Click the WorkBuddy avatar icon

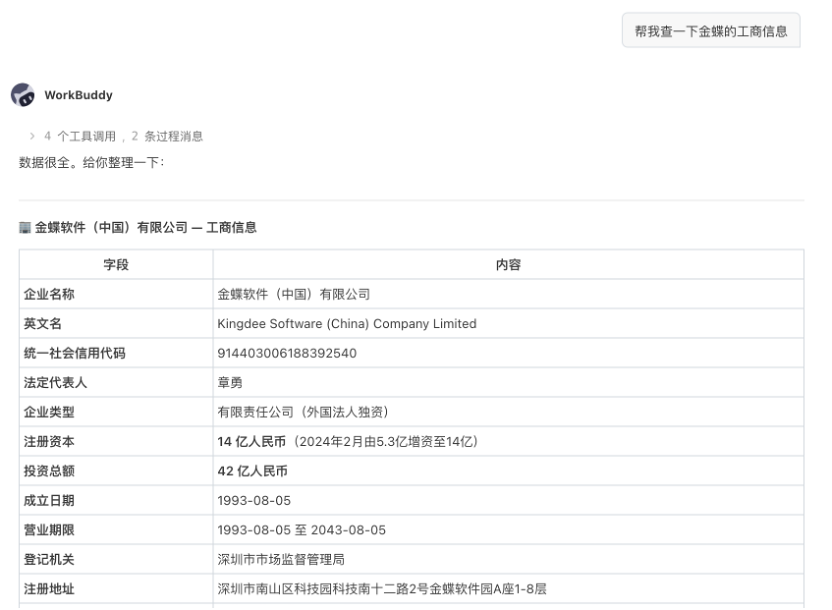coord(23,95)
